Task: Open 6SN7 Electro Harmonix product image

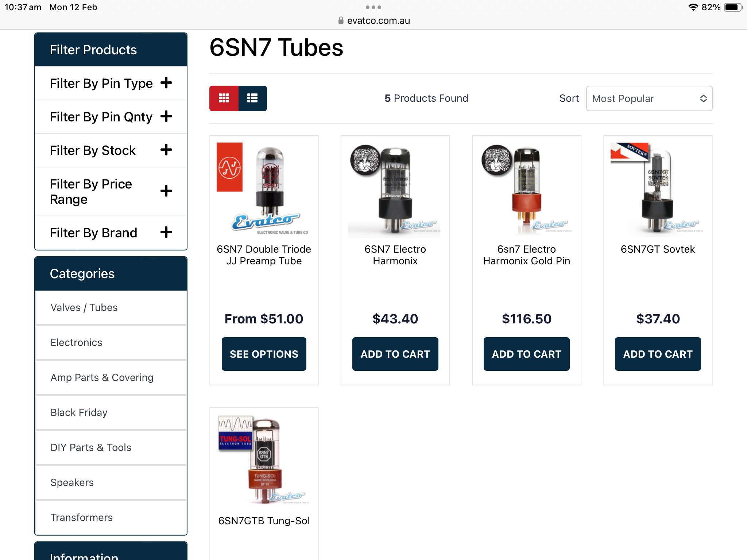Action: (395, 190)
